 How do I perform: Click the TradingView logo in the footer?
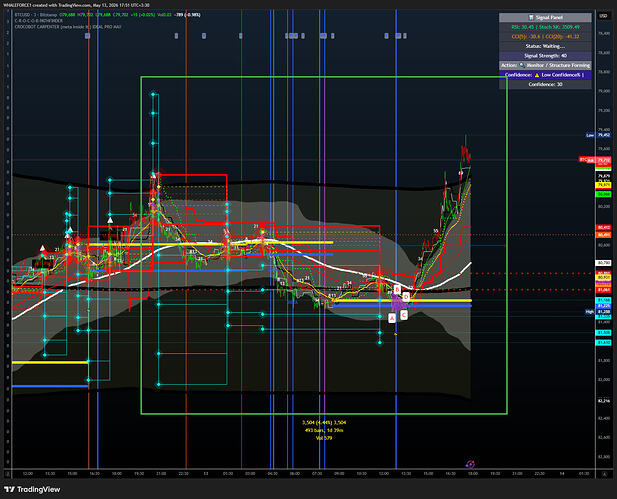coord(32,489)
